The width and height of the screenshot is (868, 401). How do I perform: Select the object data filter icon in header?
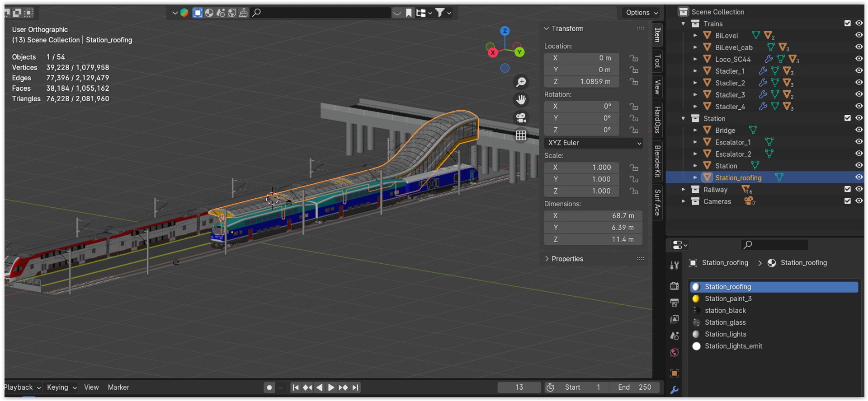point(198,13)
